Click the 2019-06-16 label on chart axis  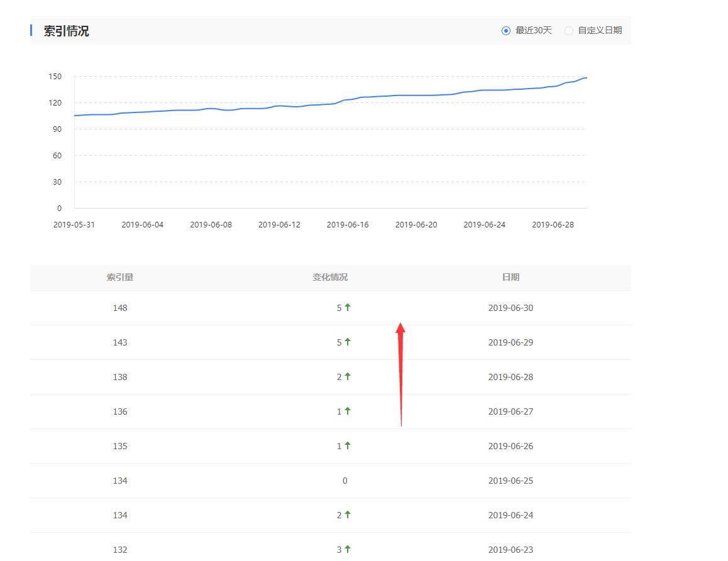tap(348, 225)
